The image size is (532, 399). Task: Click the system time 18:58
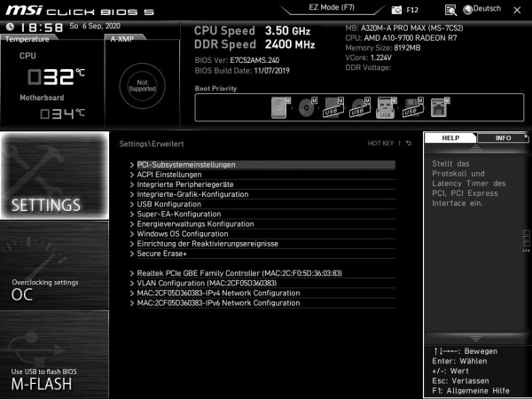pos(42,27)
